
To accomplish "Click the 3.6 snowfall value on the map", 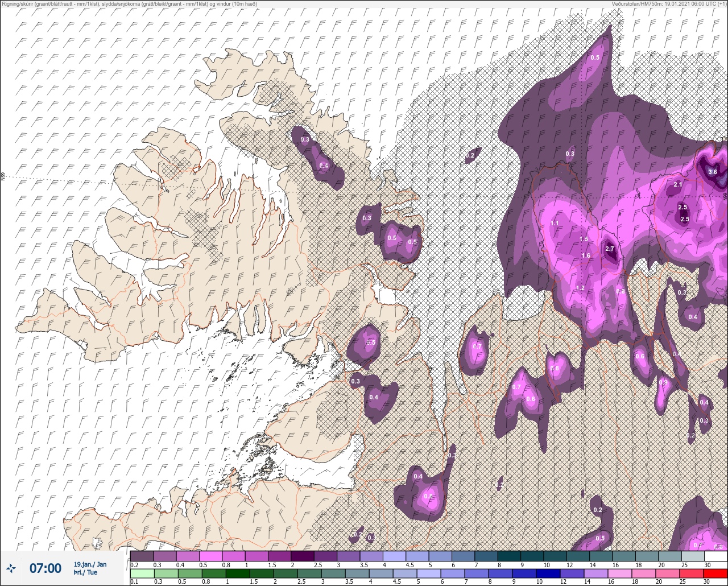I will (x=713, y=172).
